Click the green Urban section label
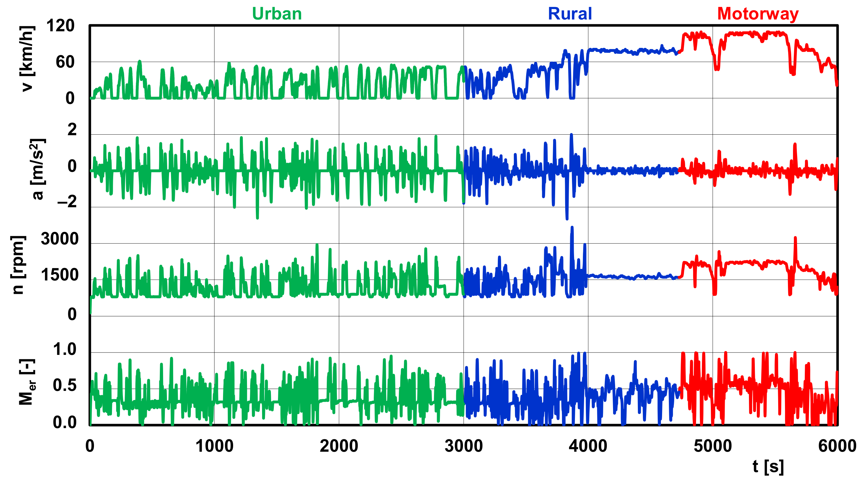 pyautogui.click(x=277, y=14)
